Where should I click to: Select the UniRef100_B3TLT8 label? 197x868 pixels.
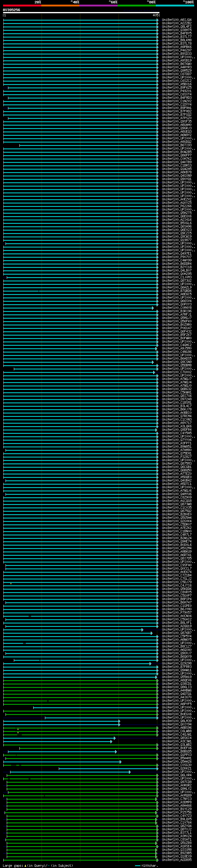tap(177, 43)
